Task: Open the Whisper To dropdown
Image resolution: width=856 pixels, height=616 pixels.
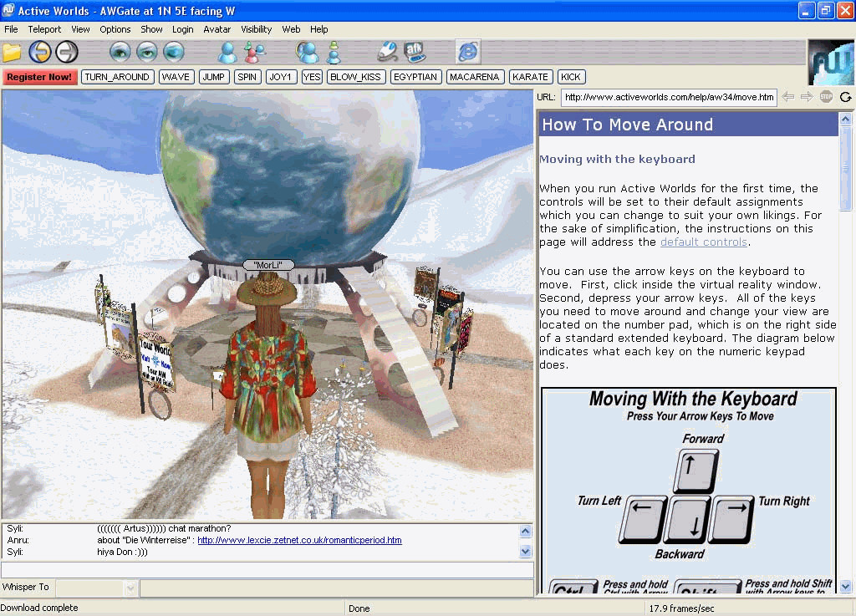Action: tap(130, 588)
